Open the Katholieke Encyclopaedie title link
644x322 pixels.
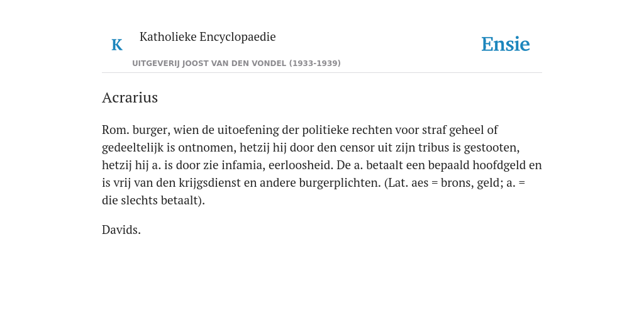click(208, 36)
